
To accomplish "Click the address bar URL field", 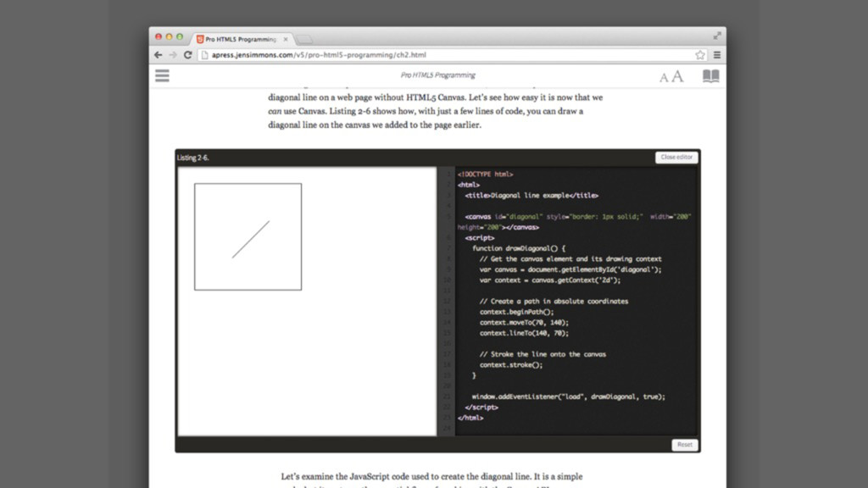I will [x=451, y=55].
